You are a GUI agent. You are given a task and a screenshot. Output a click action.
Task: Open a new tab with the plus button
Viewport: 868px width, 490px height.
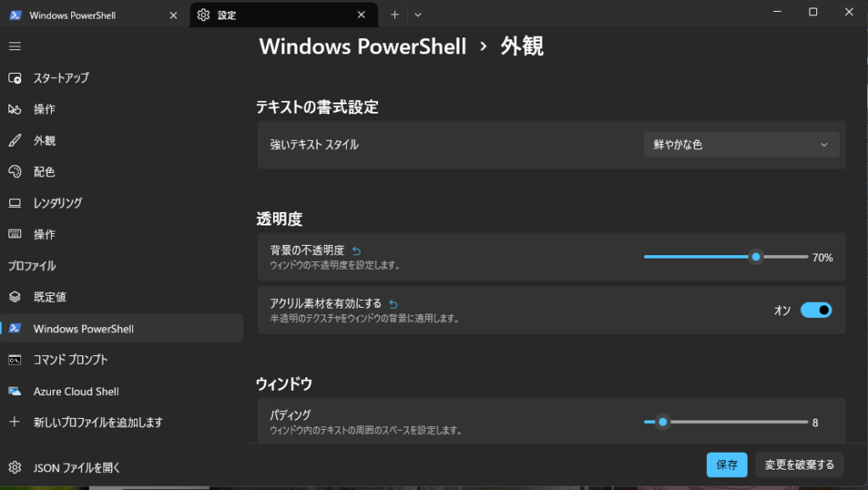[x=395, y=15]
